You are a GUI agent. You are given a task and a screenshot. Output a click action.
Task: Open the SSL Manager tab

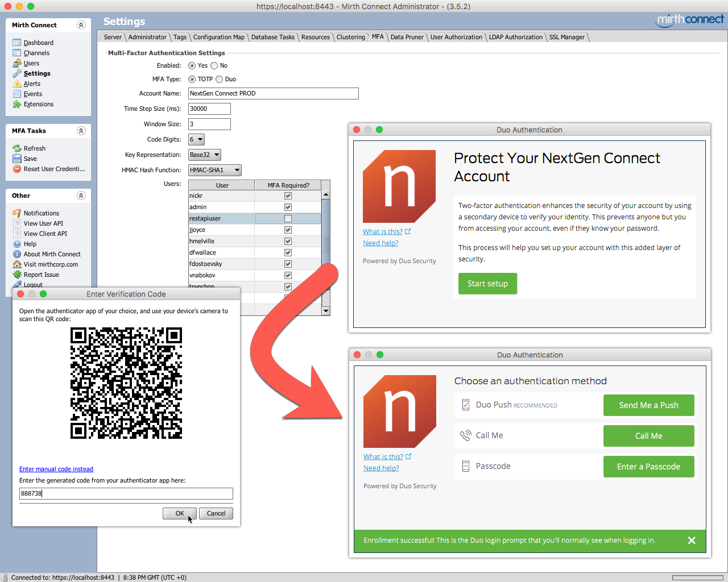566,37
